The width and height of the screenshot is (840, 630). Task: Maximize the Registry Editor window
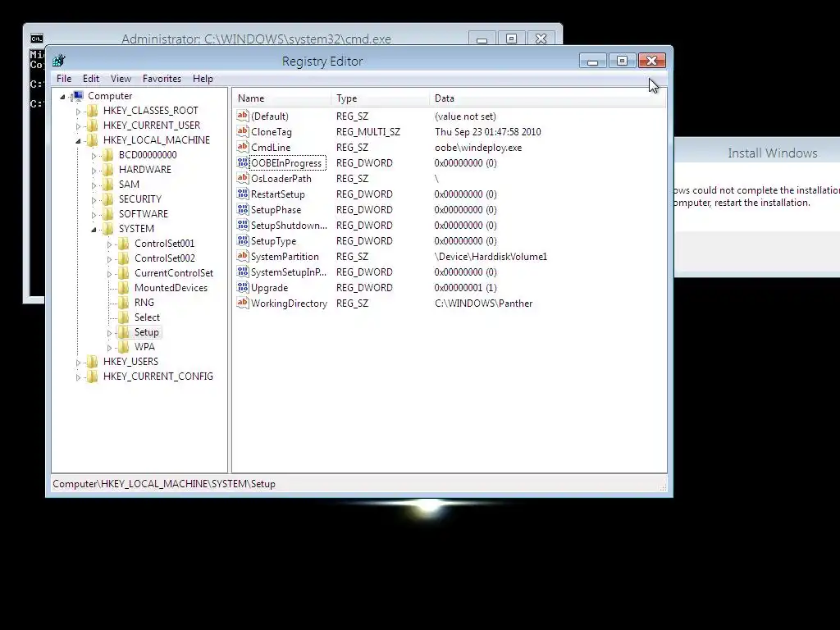[622, 61]
